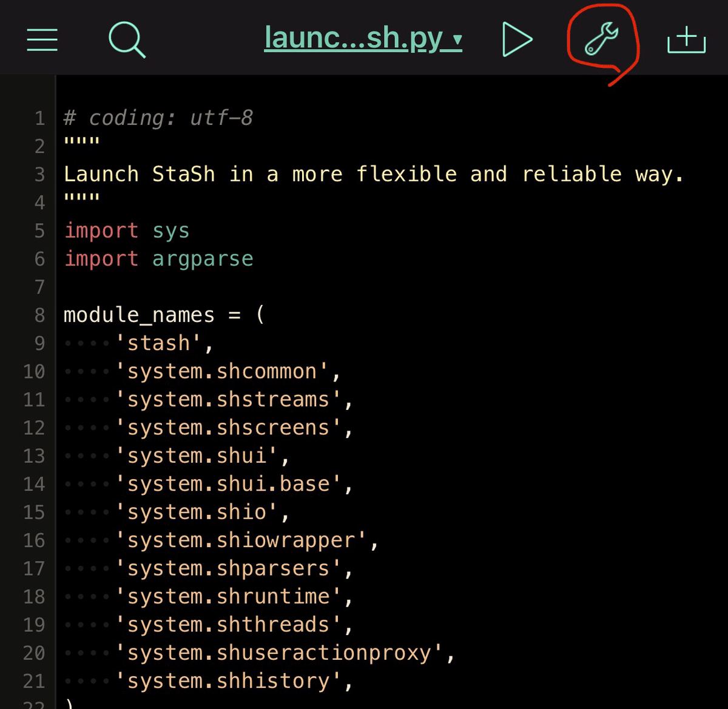This screenshot has width=728, height=709.
Task: Click the 'system.shuseractionproxy' string
Action: (x=279, y=653)
